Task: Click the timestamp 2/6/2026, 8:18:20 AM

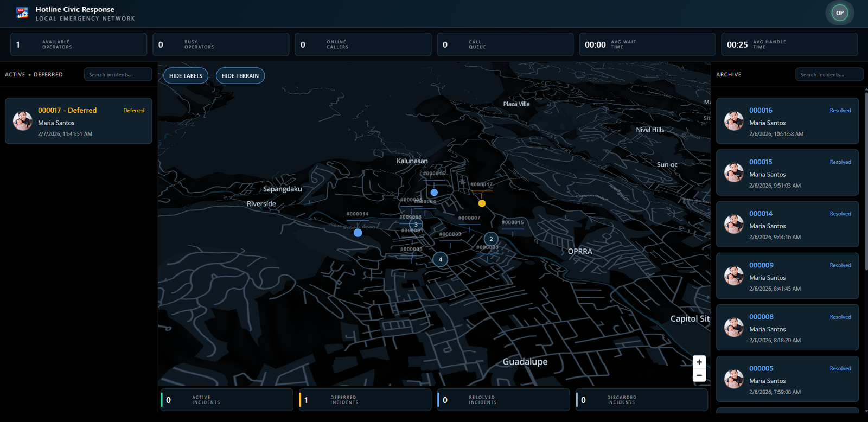Action: pyautogui.click(x=775, y=340)
